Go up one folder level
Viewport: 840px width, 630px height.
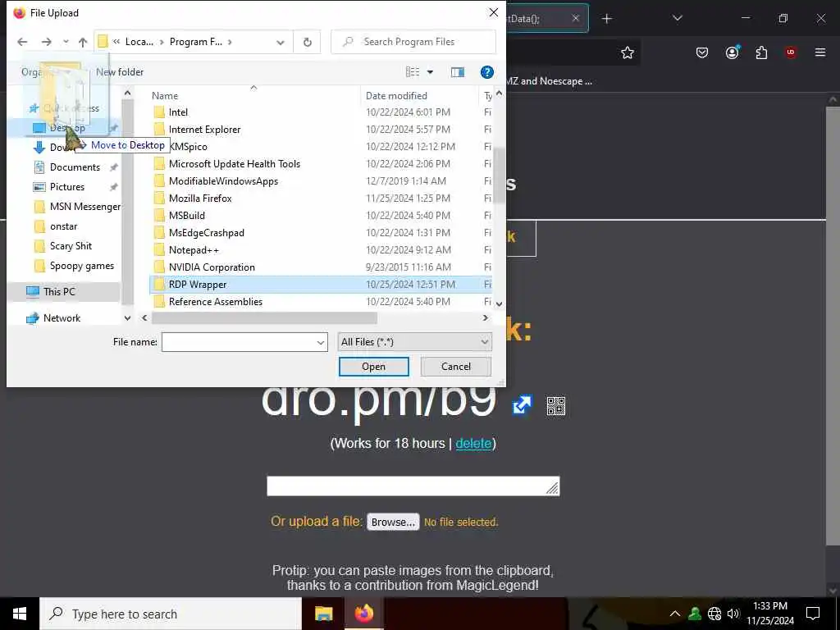[83, 42]
